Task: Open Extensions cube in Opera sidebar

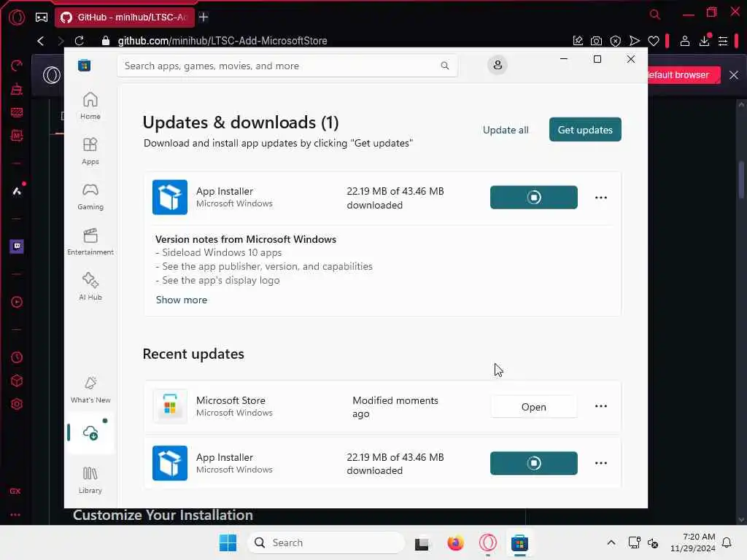Action: (17, 381)
